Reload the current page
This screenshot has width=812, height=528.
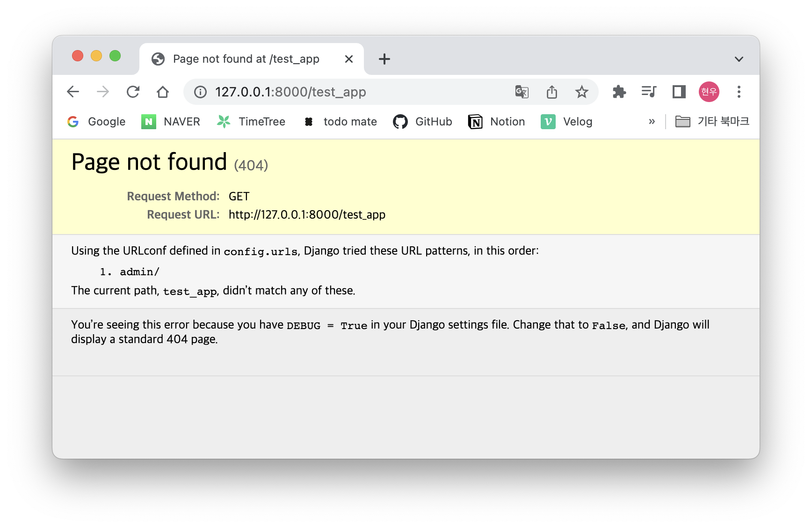(133, 92)
